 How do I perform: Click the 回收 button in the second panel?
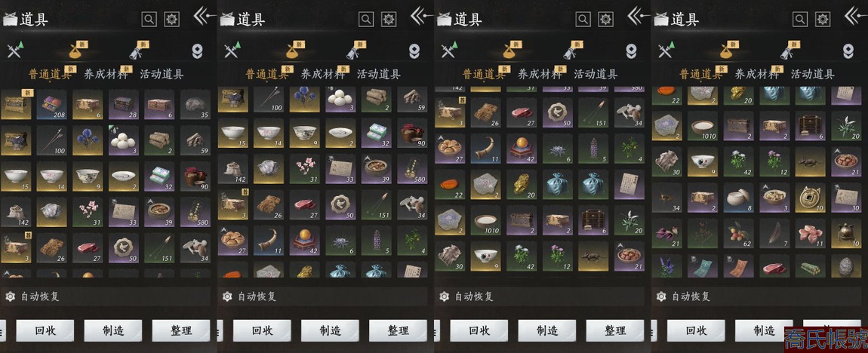[x=262, y=331]
